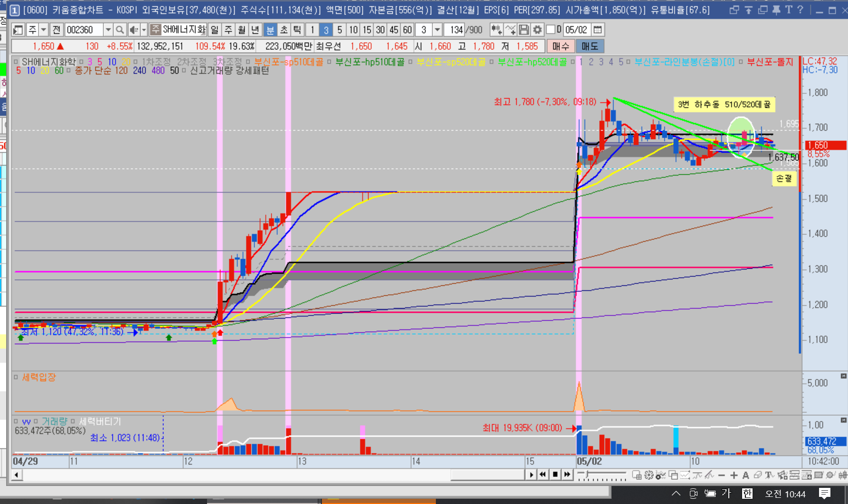Show hidden tray icons with the caret
The width and height of the screenshot is (848, 504).
coord(676,494)
